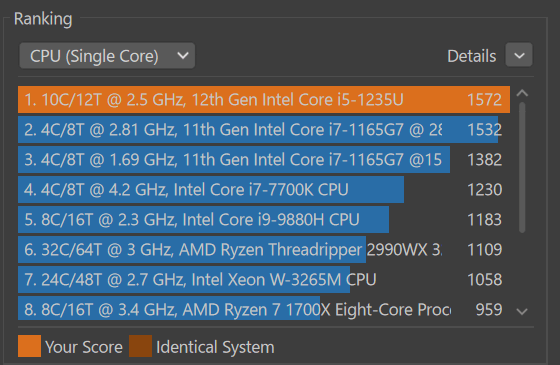This screenshot has height=365, width=560.
Task: Click the Your Score legend label
Action: pos(84,347)
